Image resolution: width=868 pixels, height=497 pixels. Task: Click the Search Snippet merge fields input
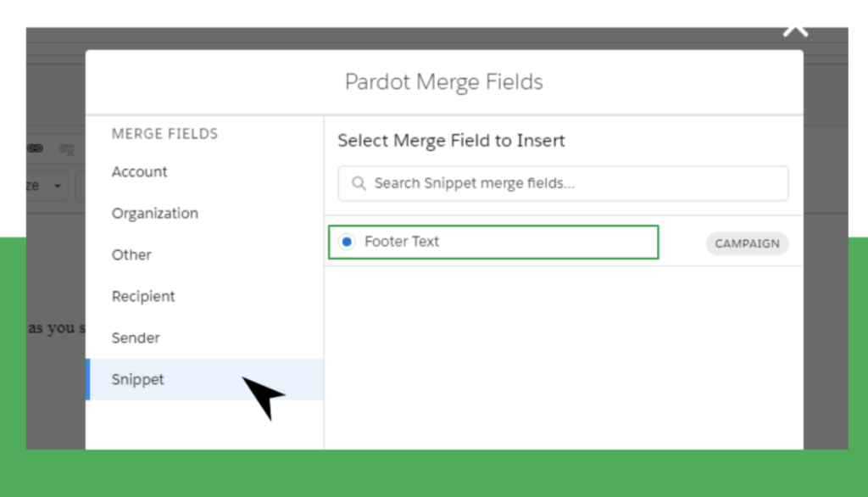(563, 183)
